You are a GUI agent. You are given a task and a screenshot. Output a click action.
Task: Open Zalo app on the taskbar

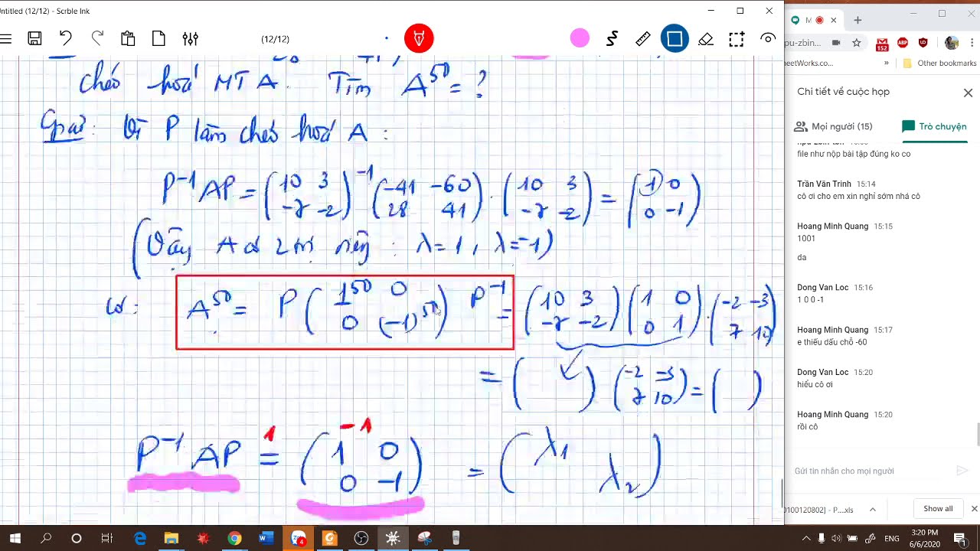point(299,538)
